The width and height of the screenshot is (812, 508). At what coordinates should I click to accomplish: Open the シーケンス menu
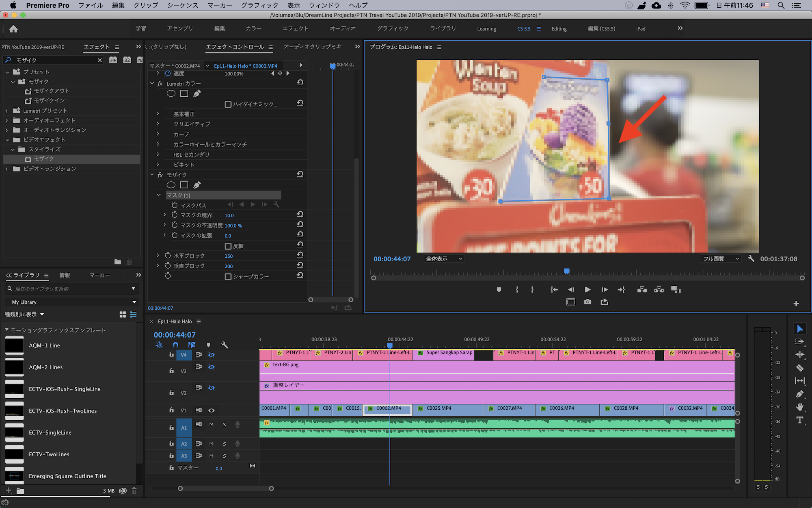pos(183,5)
